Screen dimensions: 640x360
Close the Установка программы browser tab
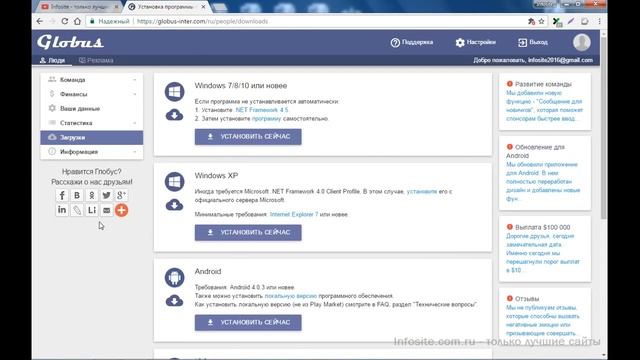(x=203, y=7)
